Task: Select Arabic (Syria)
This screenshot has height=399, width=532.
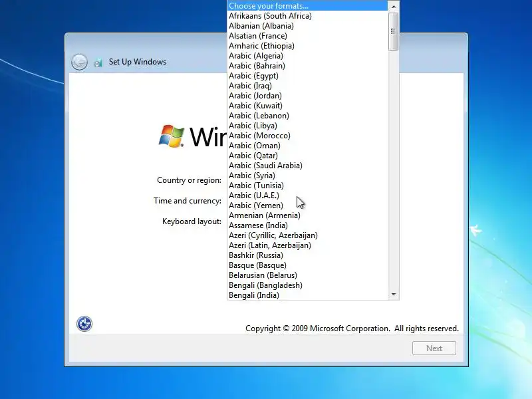Action: [307, 176]
